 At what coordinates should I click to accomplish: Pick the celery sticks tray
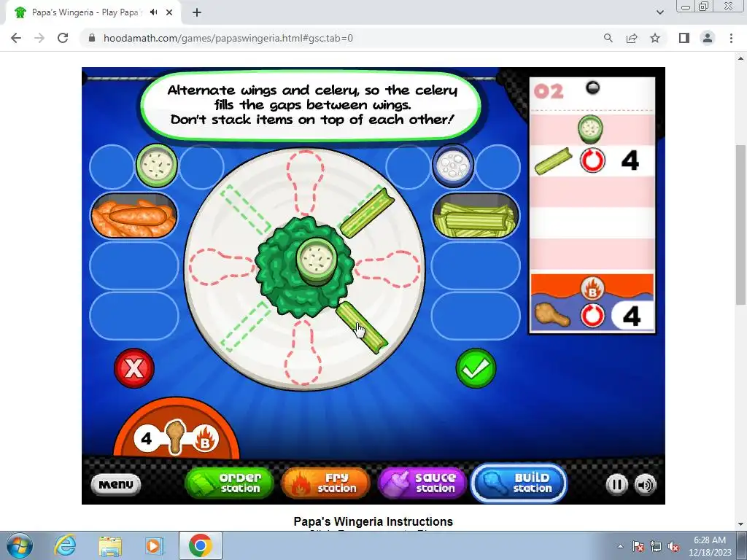click(476, 217)
